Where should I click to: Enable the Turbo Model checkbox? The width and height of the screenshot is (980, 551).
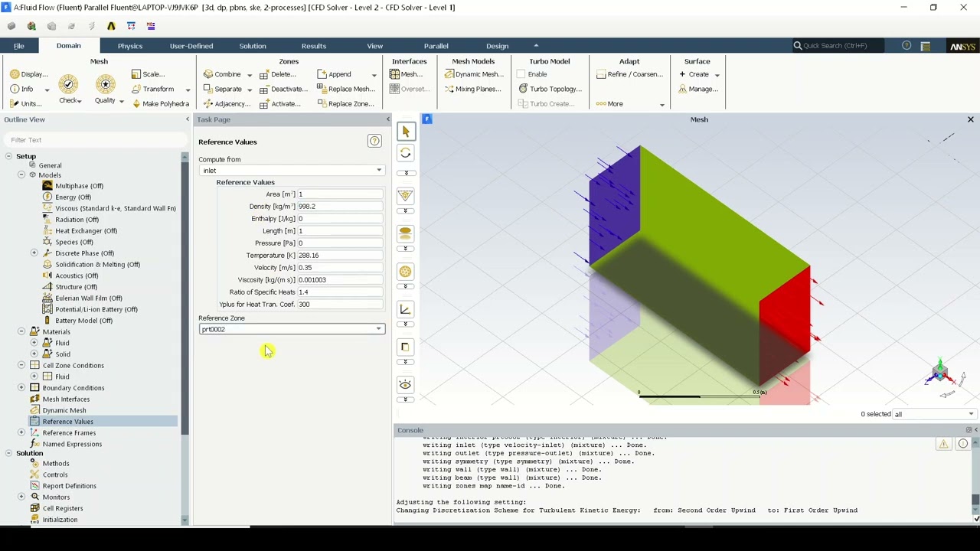tap(521, 74)
